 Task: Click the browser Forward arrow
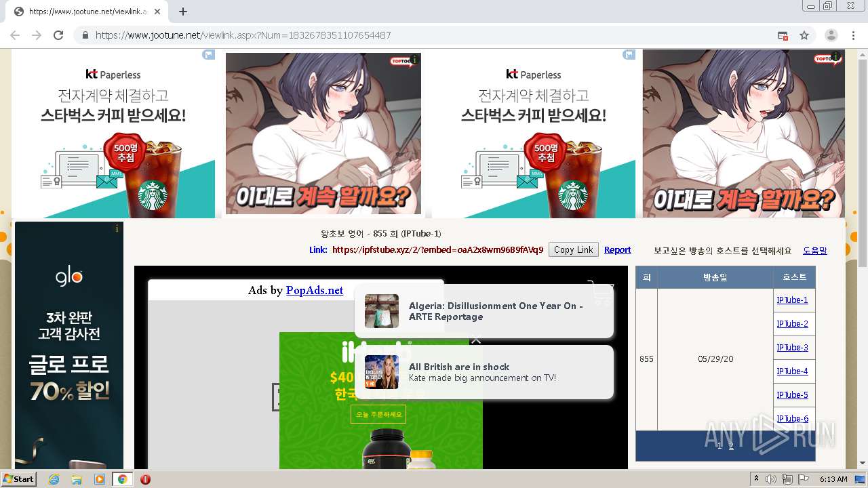[x=37, y=35]
